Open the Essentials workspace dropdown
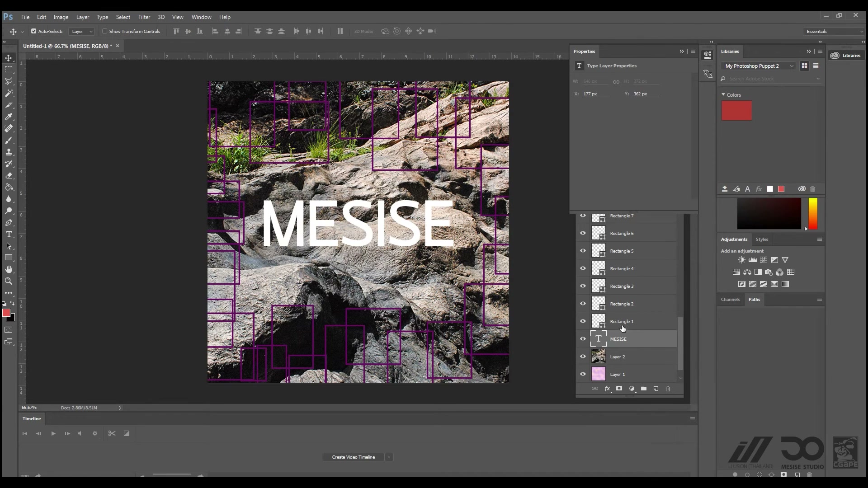Viewport: 868px width, 488px height. point(834,31)
